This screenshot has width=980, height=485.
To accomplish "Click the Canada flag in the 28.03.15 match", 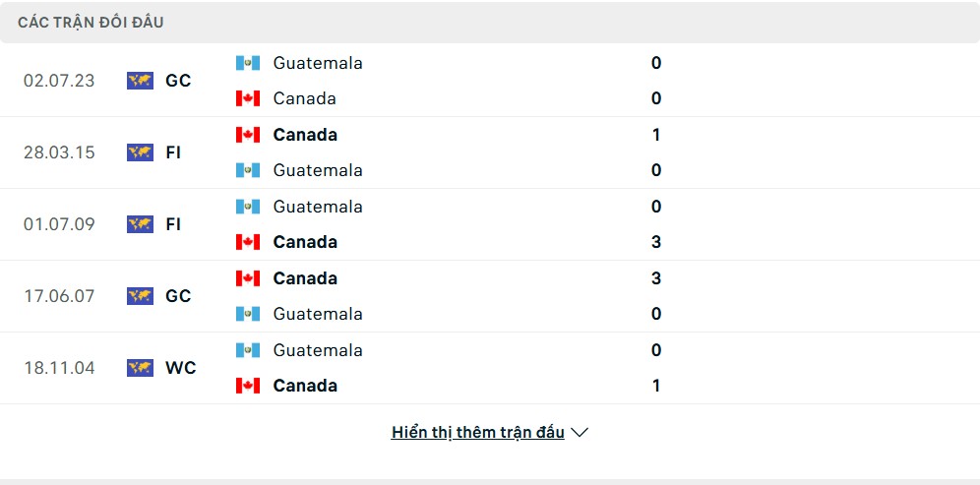I will tap(248, 135).
